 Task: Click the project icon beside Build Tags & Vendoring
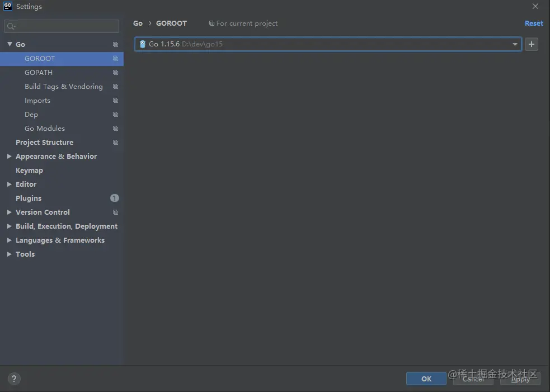[x=115, y=87]
